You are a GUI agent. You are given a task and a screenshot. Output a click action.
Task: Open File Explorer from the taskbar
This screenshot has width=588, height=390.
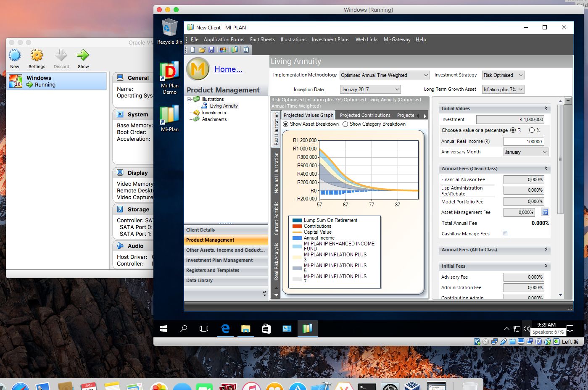[246, 329]
